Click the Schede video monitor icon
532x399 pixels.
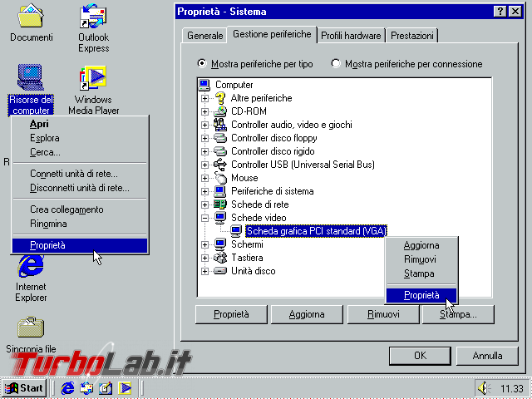(x=220, y=218)
